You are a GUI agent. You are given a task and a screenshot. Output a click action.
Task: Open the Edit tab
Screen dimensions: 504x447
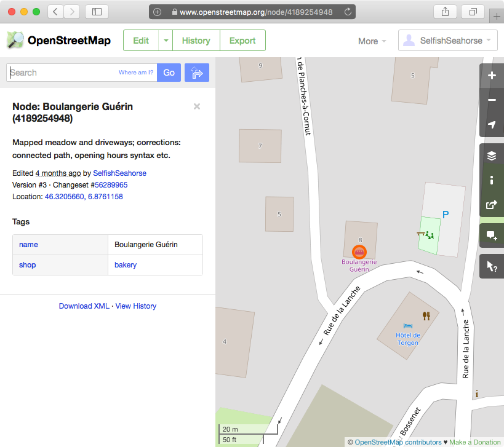tap(141, 41)
